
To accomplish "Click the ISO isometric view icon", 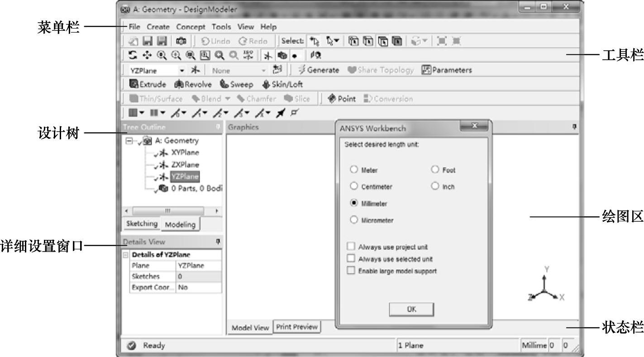I will point(247,56).
